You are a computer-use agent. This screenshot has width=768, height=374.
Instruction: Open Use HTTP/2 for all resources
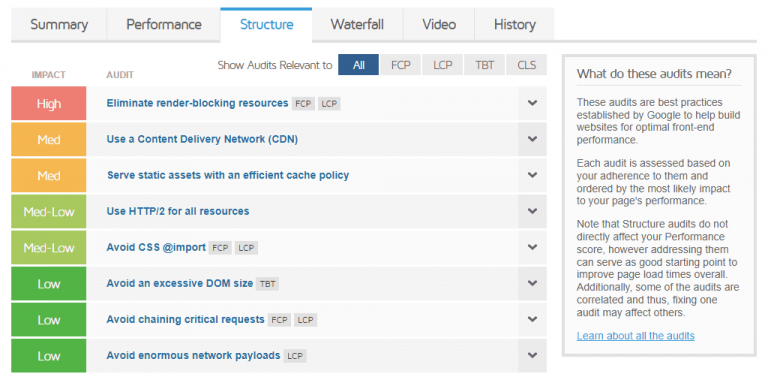pos(178,211)
